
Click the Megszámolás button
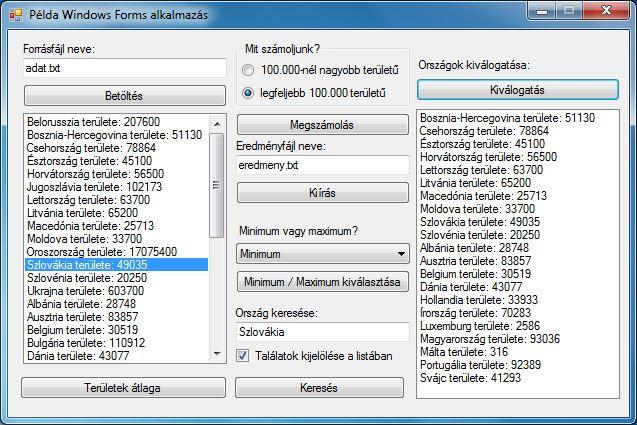tap(323, 125)
